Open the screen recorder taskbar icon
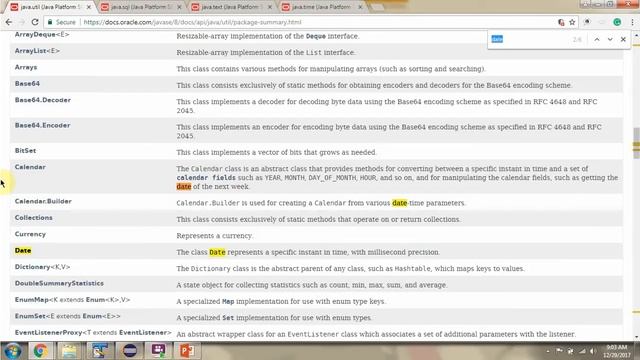This screenshot has height=360, width=640. click(x=158, y=351)
